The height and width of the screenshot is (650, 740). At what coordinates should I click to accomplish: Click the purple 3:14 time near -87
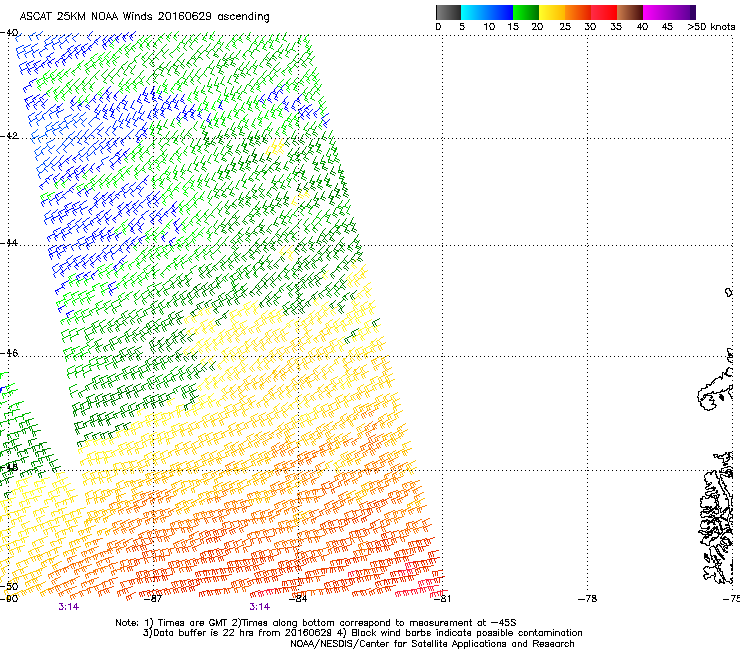click(x=68, y=607)
